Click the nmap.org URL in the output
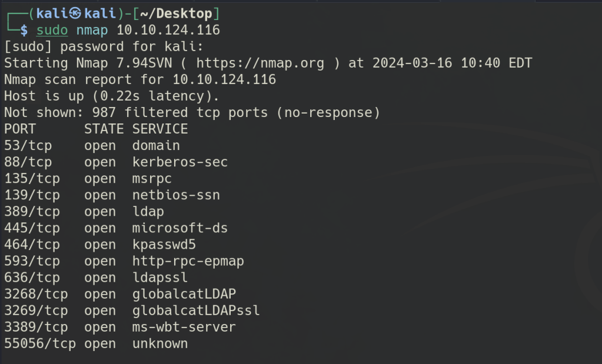This screenshot has height=364, width=602. (260, 63)
